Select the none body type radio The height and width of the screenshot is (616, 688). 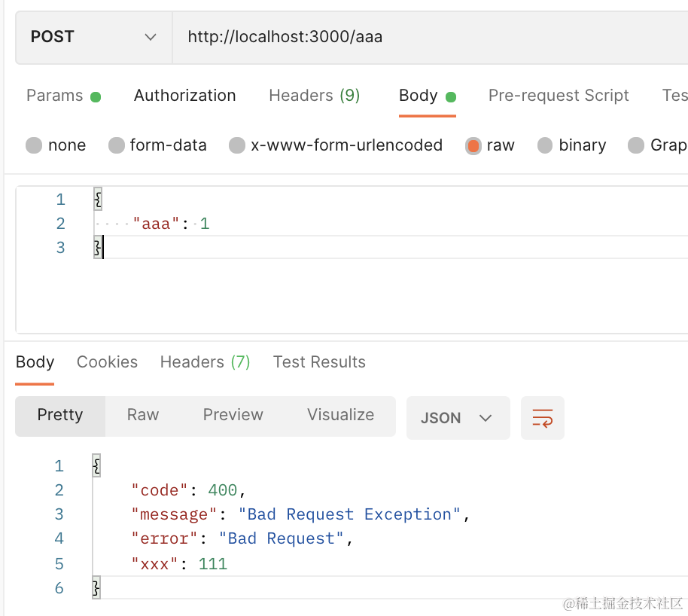click(x=34, y=145)
